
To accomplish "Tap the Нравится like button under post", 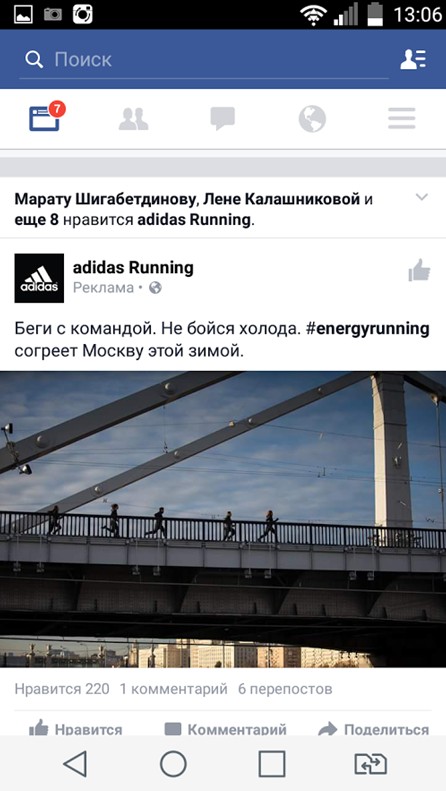I will point(76,728).
